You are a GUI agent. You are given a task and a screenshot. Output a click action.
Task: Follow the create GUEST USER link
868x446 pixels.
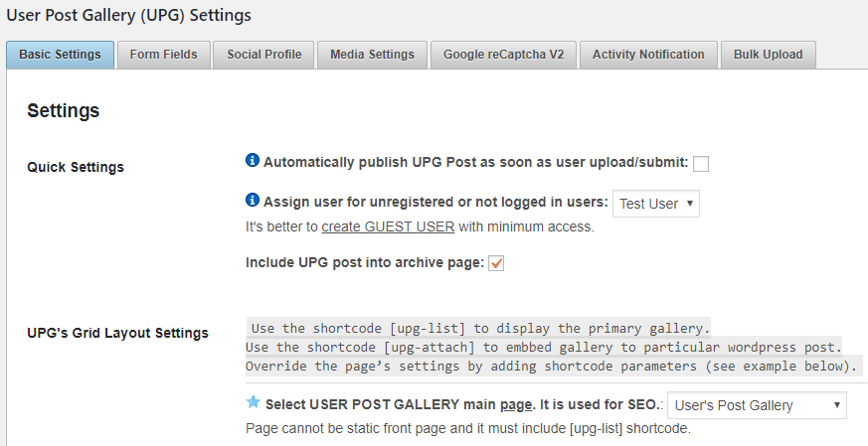click(x=388, y=226)
